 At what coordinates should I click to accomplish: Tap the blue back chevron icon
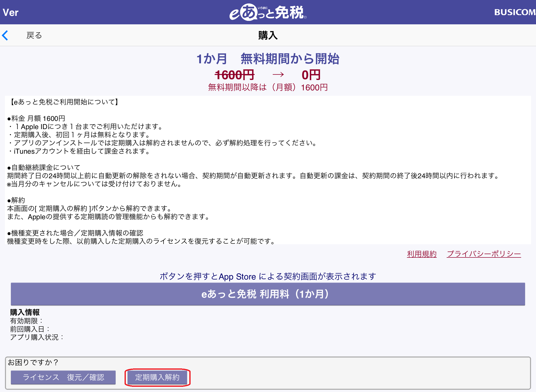[x=5, y=35]
